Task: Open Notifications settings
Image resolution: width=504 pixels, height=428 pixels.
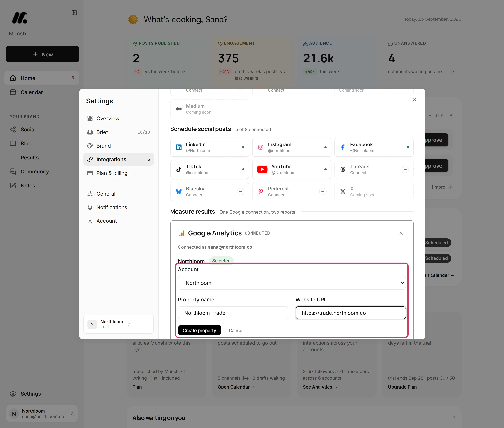Action: coord(118,207)
